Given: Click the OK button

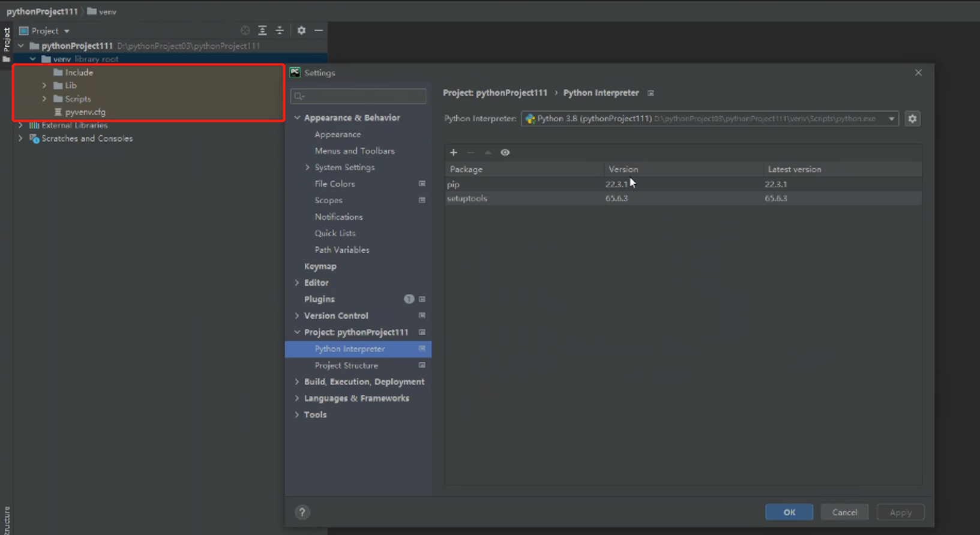Looking at the screenshot, I should 789,512.
